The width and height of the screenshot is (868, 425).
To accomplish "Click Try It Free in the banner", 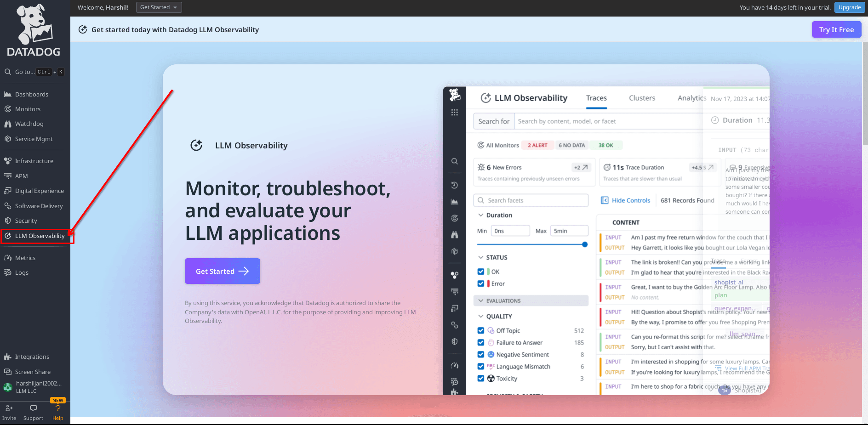I will pyautogui.click(x=836, y=29).
